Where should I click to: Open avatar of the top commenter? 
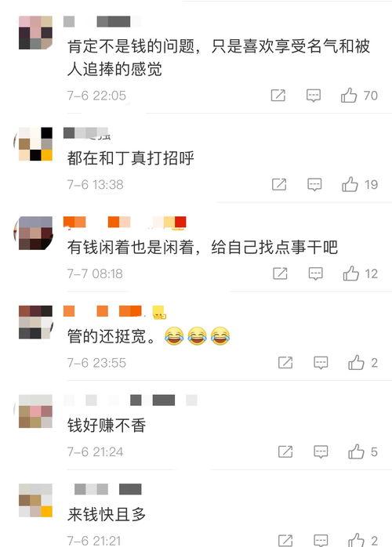coord(35,32)
